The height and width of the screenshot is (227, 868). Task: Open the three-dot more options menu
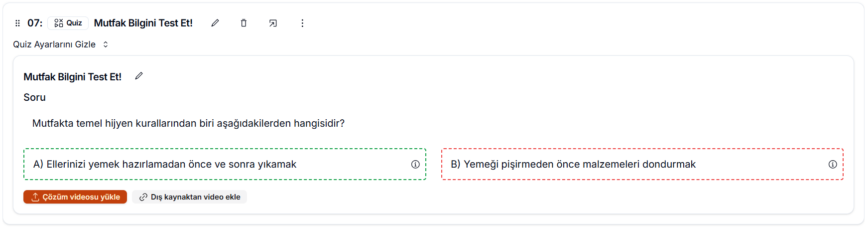coord(302,23)
